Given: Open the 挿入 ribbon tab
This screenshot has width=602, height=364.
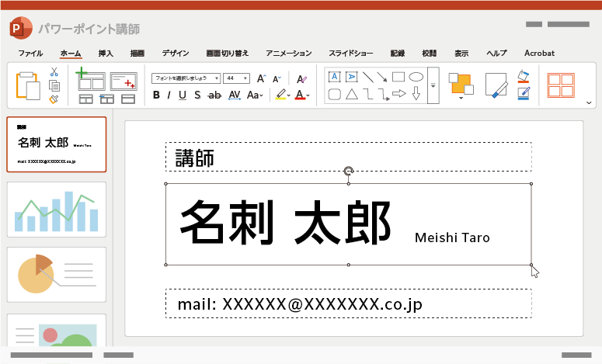Looking at the screenshot, I should (106, 54).
